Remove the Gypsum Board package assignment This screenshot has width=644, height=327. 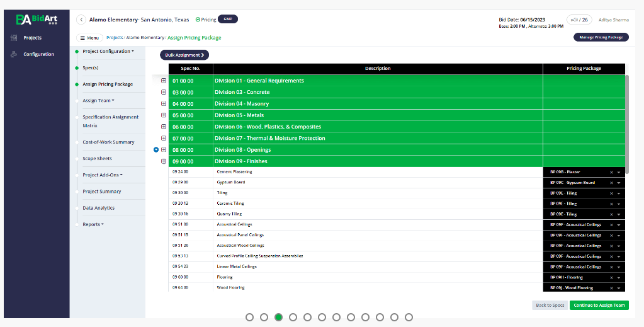(611, 183)
